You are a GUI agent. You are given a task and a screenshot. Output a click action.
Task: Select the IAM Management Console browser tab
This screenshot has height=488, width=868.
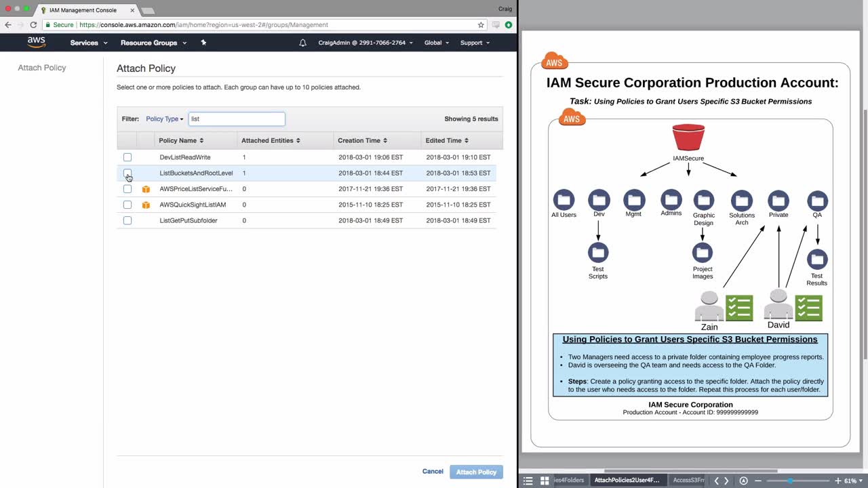coord(87,10)
